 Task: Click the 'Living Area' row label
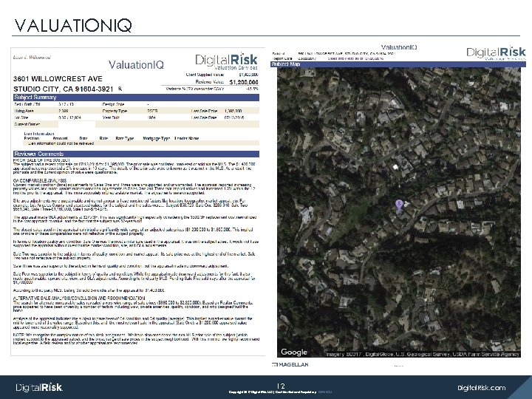tap(24, 111)
